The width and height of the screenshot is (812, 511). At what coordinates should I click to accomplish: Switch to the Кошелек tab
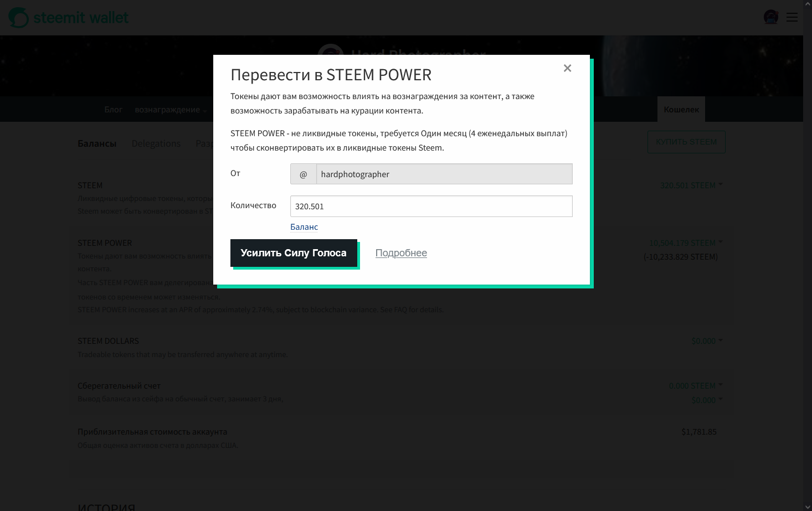681,109
